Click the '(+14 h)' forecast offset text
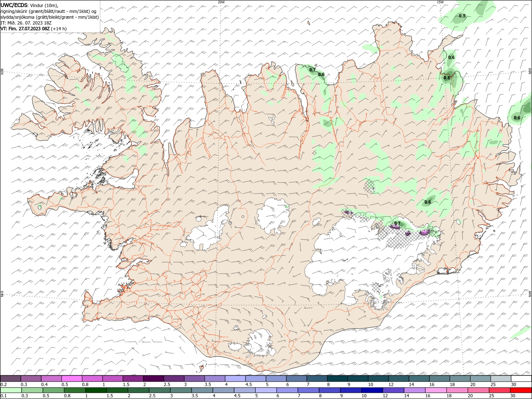The width and height of the screenshot is (532, 399). (59, 29)
